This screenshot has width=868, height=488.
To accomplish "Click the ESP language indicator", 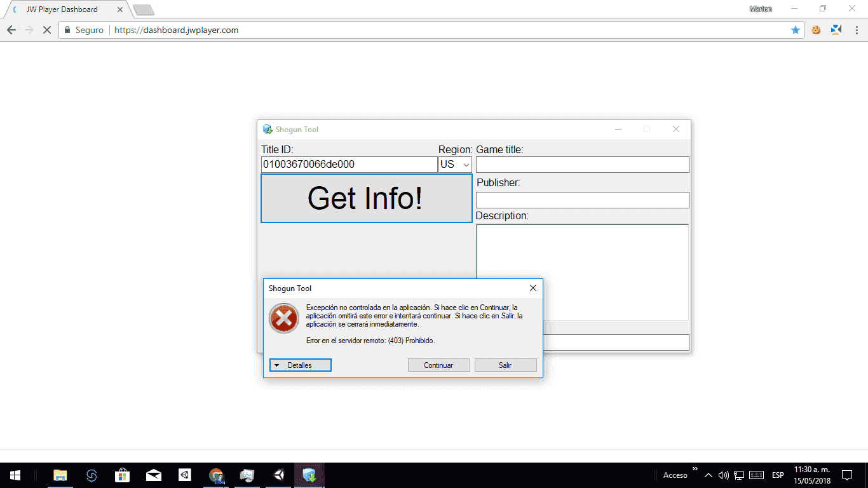I will point(778,475).
